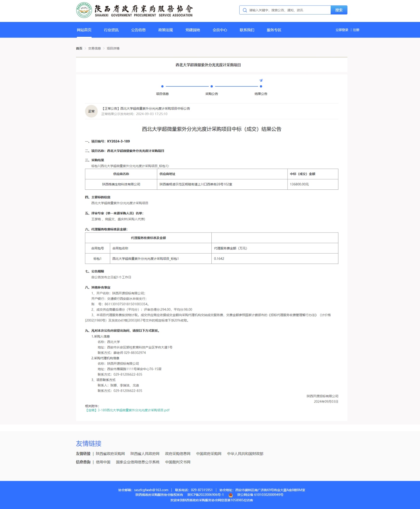The image size is (420, 509).
Task: Download the 【定稿】3-189 PDF attachment
Action: point(127,410)
